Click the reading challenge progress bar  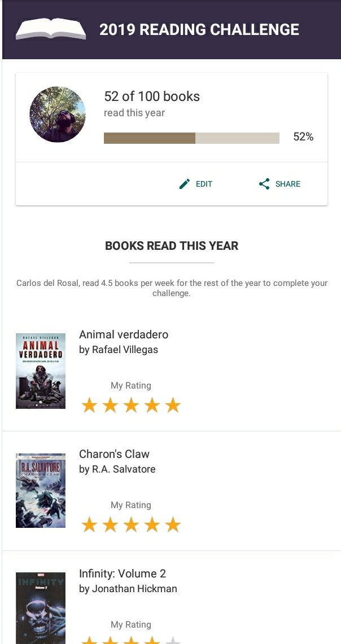(191, 138)
